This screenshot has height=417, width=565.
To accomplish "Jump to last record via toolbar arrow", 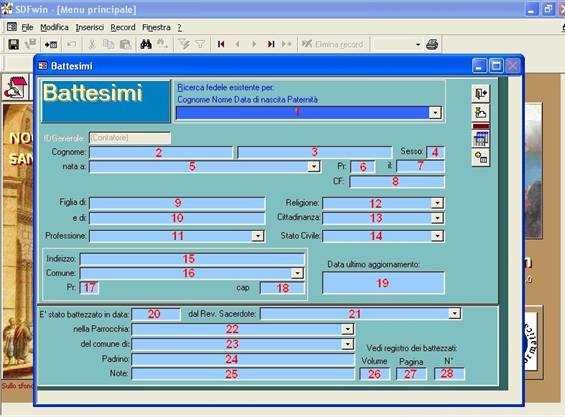I will coord(271,44).
